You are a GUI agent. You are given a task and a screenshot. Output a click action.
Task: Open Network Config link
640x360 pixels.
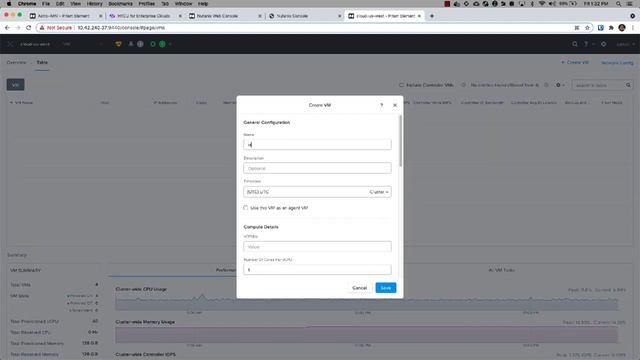coord(617,63)
